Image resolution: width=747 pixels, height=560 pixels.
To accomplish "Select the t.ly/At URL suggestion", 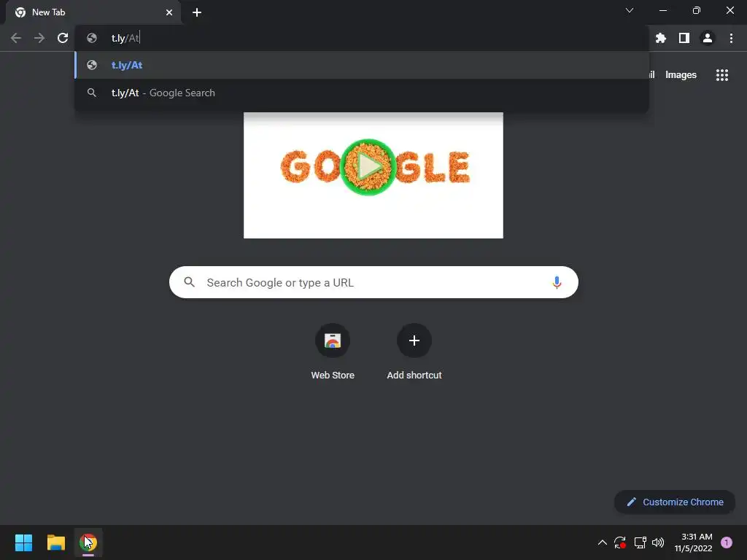I will (x=362, y=65).
